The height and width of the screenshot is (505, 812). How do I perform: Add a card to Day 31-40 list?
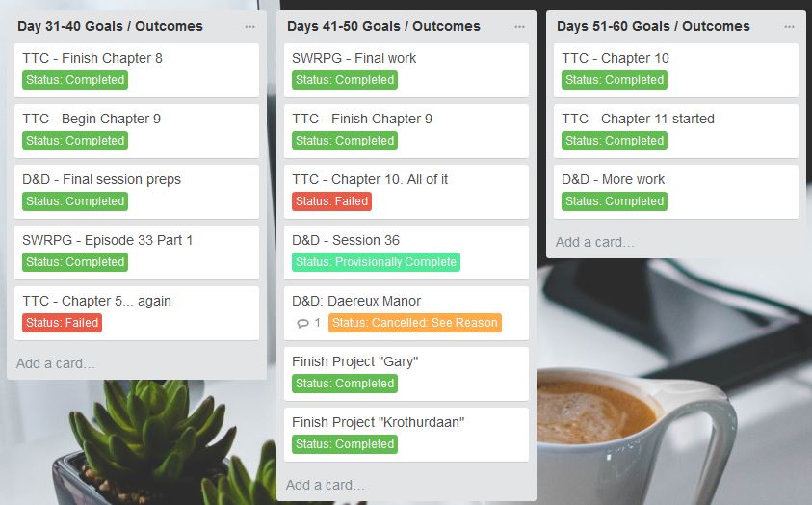(56, 363)
